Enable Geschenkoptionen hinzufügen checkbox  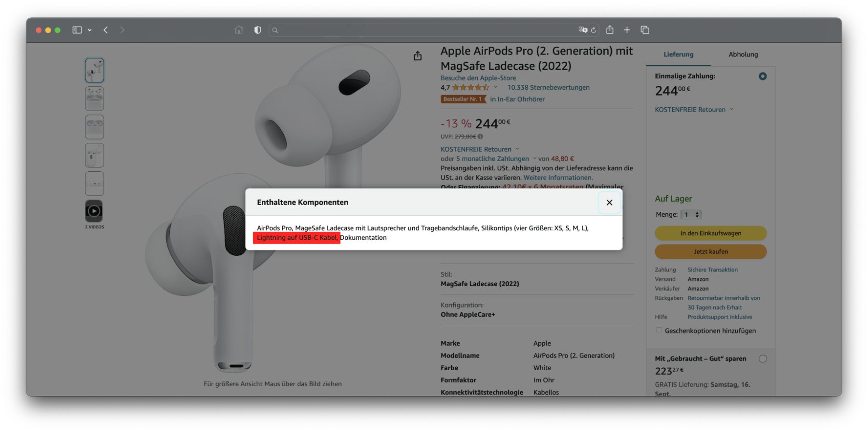click(x=659, y=331)
